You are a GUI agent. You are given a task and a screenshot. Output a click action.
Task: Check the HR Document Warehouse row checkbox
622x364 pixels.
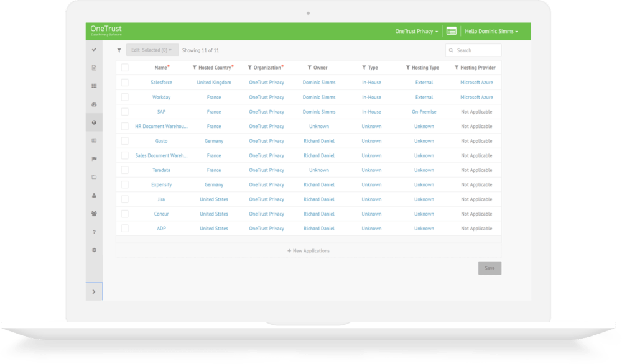click(124, 126)
